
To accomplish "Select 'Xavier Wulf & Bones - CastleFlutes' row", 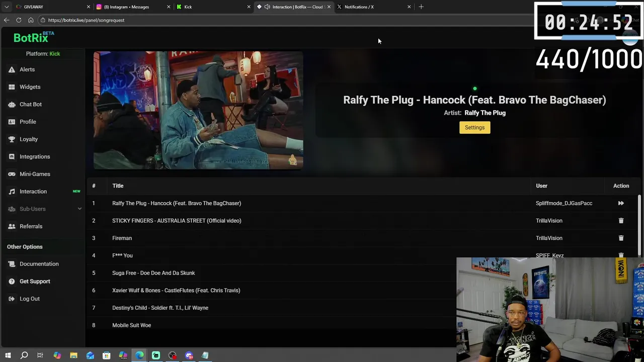I will [272, 291].
